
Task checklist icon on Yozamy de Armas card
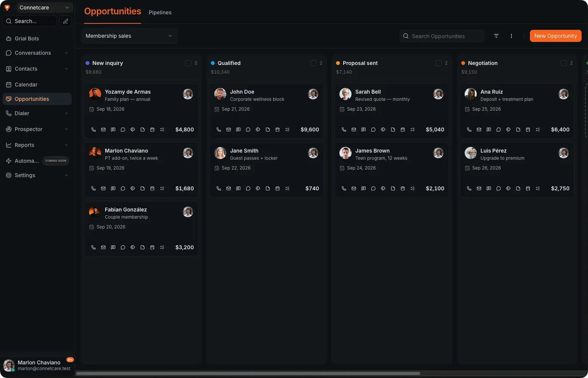coord(162,130)
